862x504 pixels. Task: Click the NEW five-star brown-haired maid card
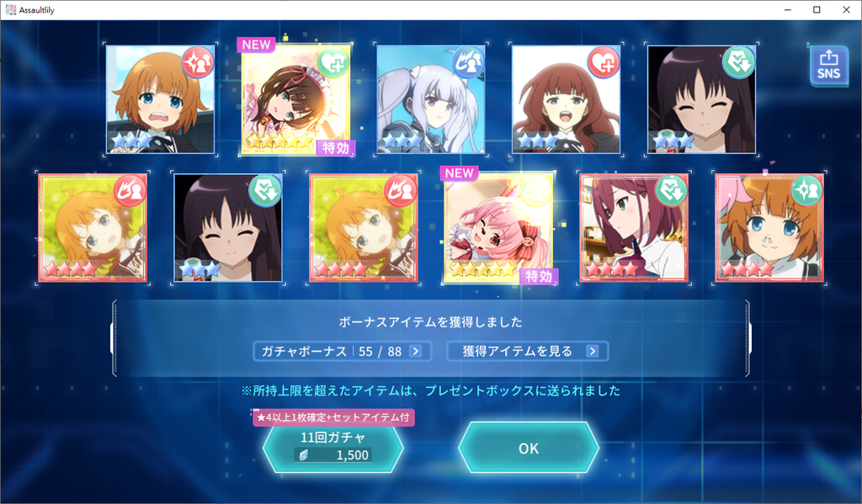(x=295, y=99)
